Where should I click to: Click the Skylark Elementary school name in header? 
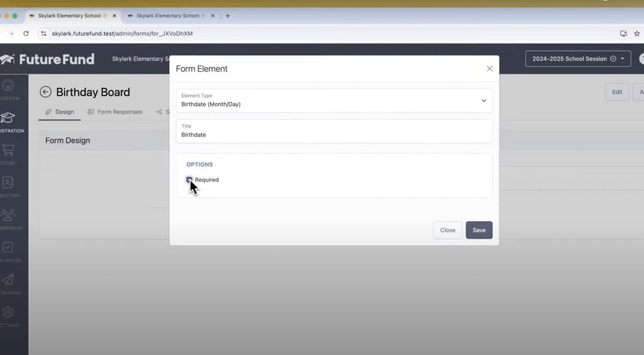click(x=140, y=58)
